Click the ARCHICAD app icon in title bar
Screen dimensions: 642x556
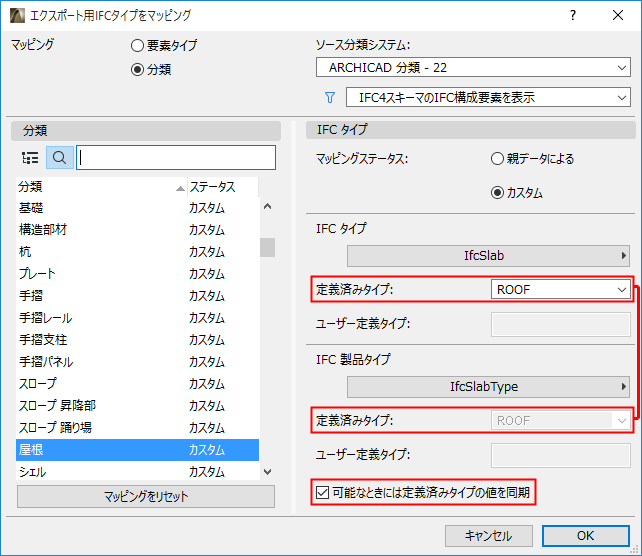(18, 16)
